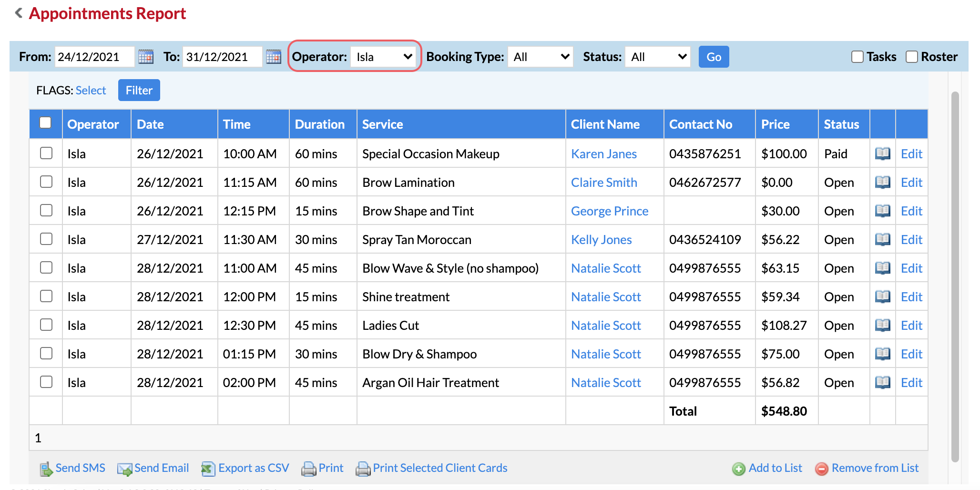Edit the Argan Oil Hair Treatment appointment
The image size is (980, 490).
click(911, 382)
